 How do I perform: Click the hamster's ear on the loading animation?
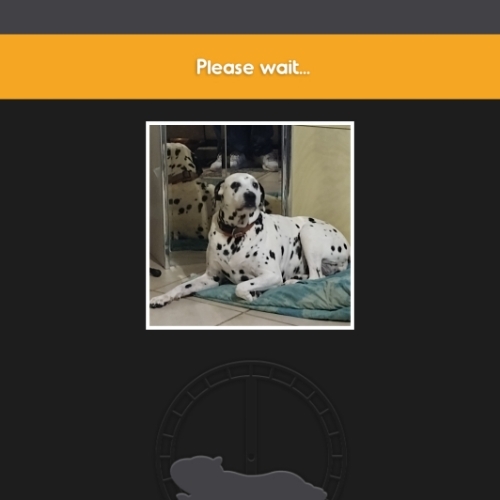(217, 459)
